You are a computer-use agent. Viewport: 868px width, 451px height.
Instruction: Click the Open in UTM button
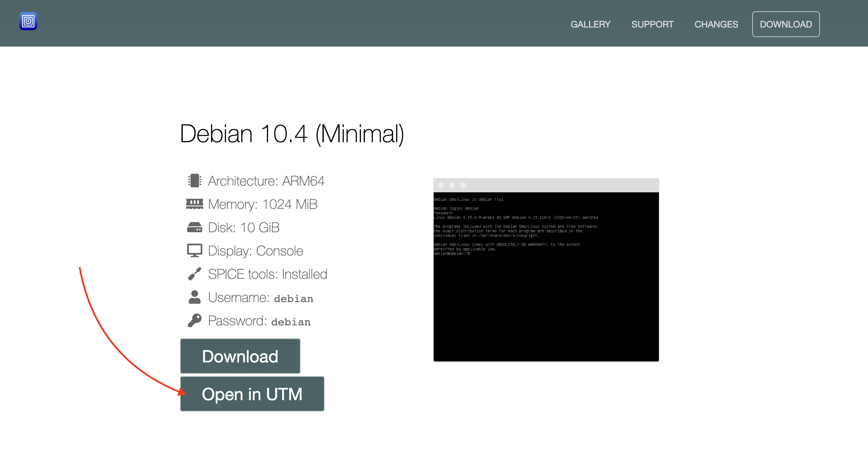pyautogui.click(x=252, y=394)
